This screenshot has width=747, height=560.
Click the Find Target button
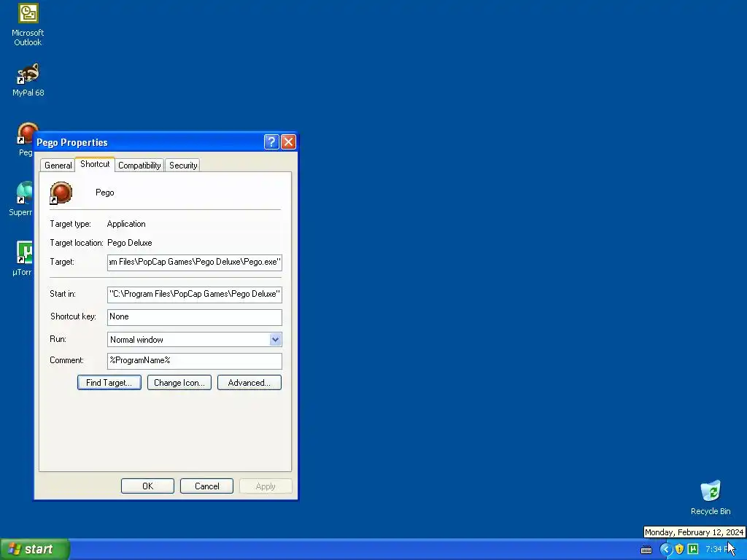click(x=109, y=383)
